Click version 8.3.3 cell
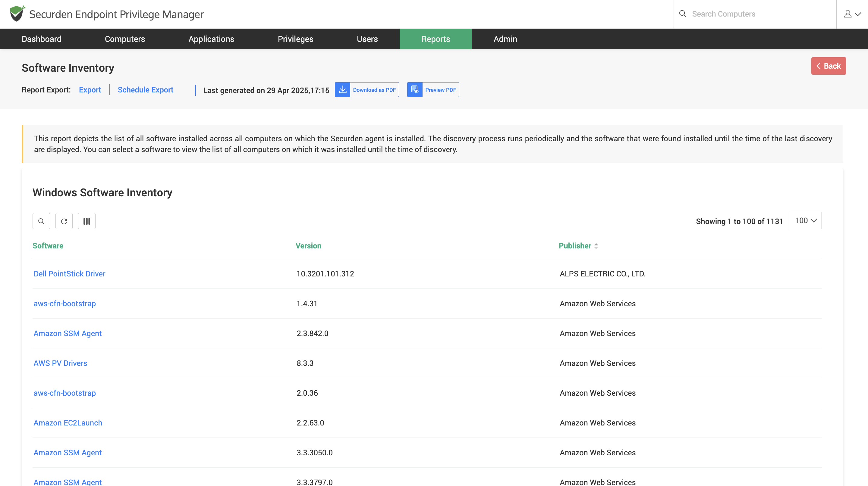Screen dimensions: 868x486 (305, 363)
